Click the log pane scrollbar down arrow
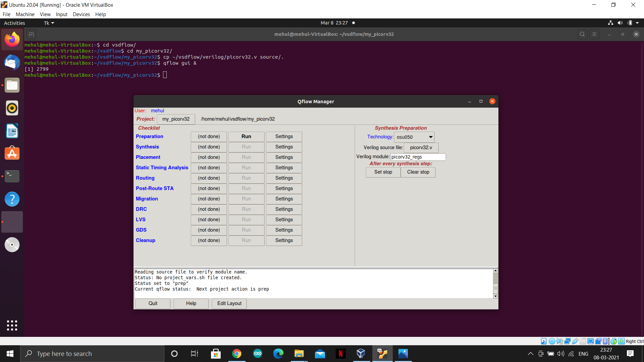Image resolution: width=644 pixels, height=362 pixels. point(495,296)
